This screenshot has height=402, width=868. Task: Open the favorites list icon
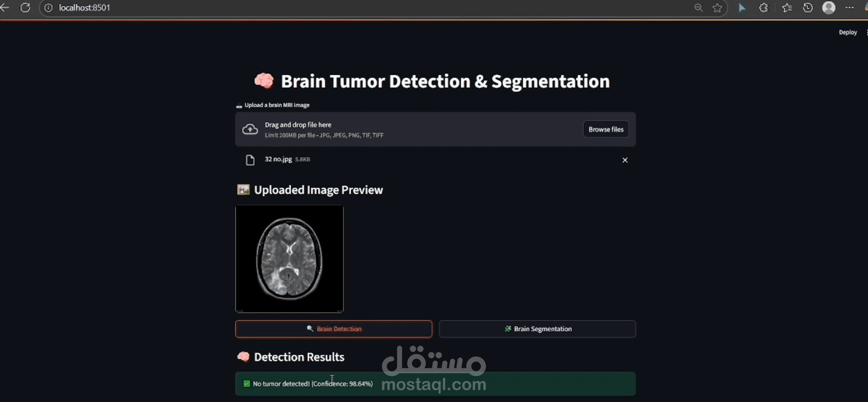[x=787, y=8]
